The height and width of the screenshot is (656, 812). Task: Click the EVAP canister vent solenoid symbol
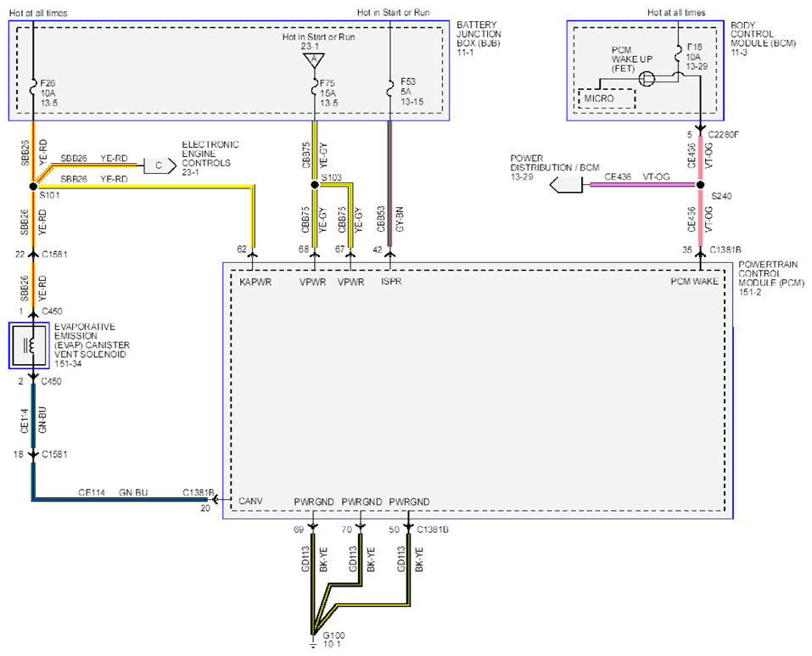[29, 345]
